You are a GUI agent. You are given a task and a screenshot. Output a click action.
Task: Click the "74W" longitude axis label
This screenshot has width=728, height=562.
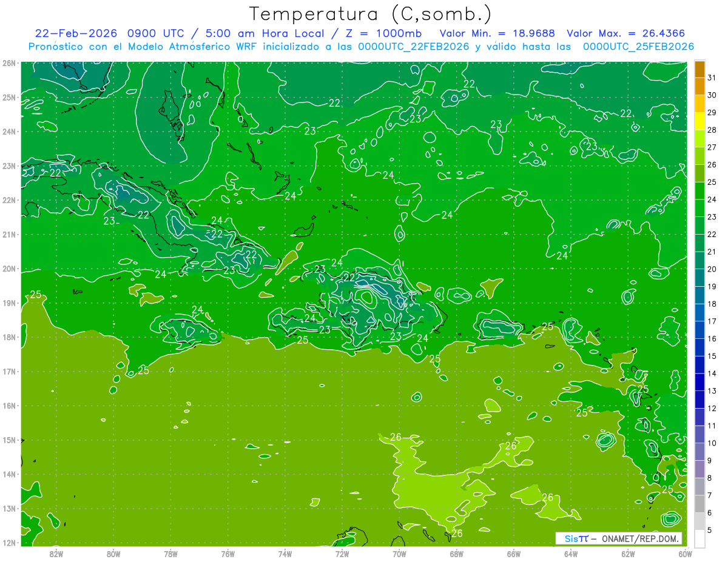point(285,553)
